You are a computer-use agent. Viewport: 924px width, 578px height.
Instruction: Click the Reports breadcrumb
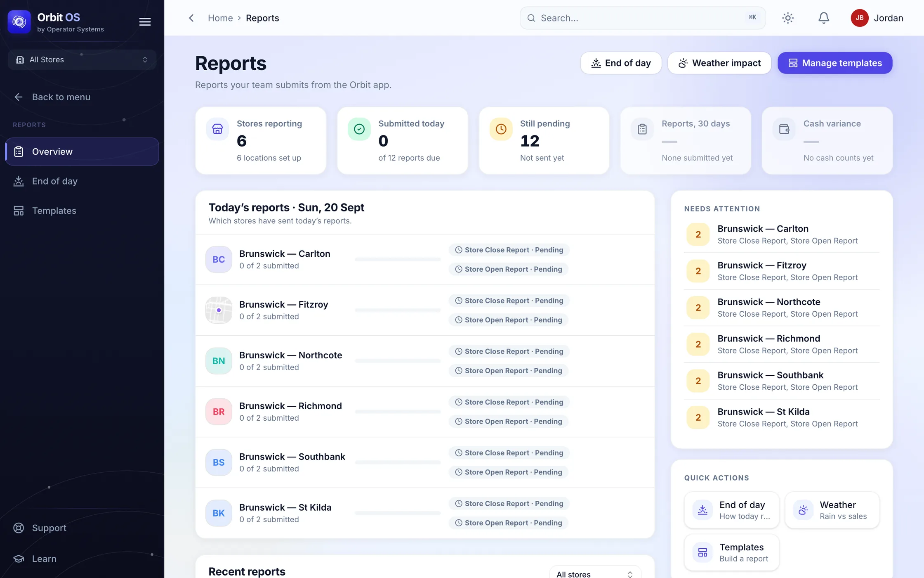[262, 18]
